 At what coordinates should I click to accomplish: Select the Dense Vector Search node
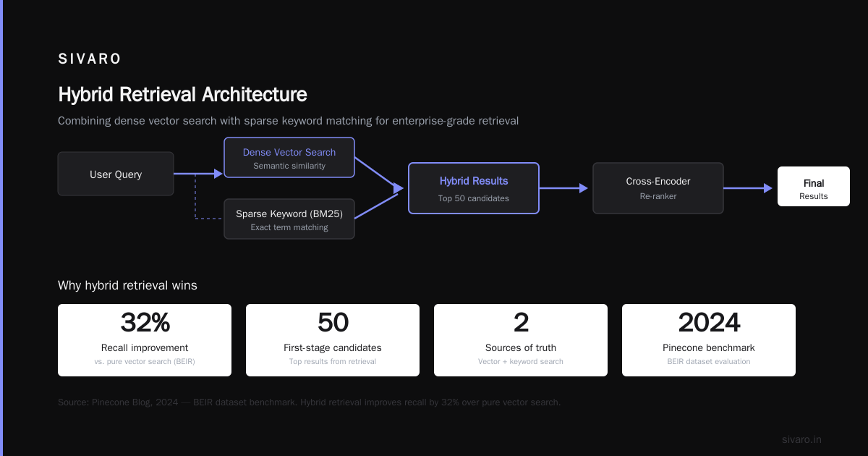point(289,158)
